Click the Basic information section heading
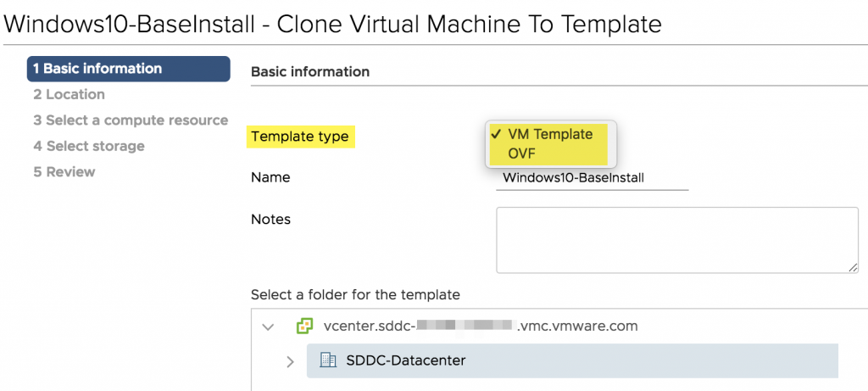 pos(310,72)
